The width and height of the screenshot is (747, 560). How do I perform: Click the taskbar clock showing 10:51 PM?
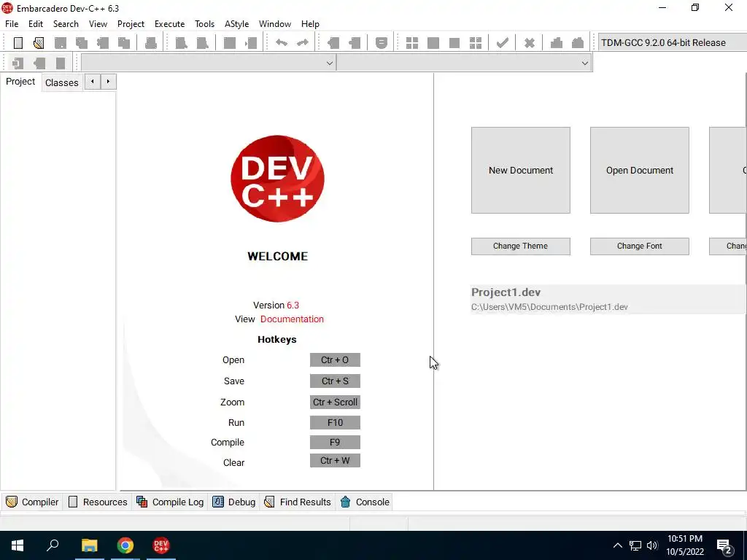click(684, 545)
